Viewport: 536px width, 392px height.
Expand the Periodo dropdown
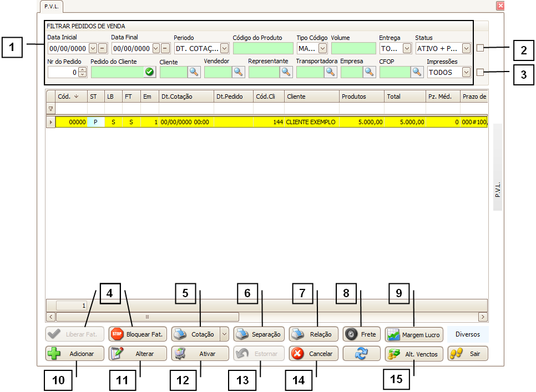(x=224, y=48)
